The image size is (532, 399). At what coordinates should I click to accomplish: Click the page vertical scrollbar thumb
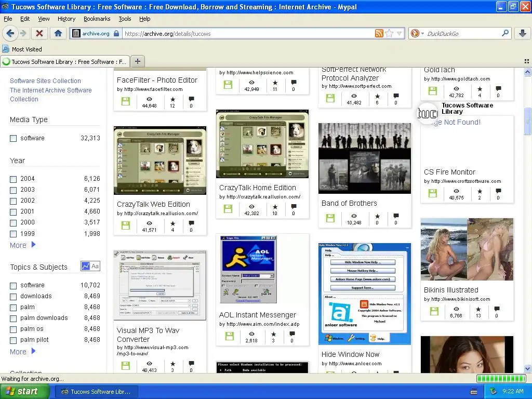tap(527, 122)
